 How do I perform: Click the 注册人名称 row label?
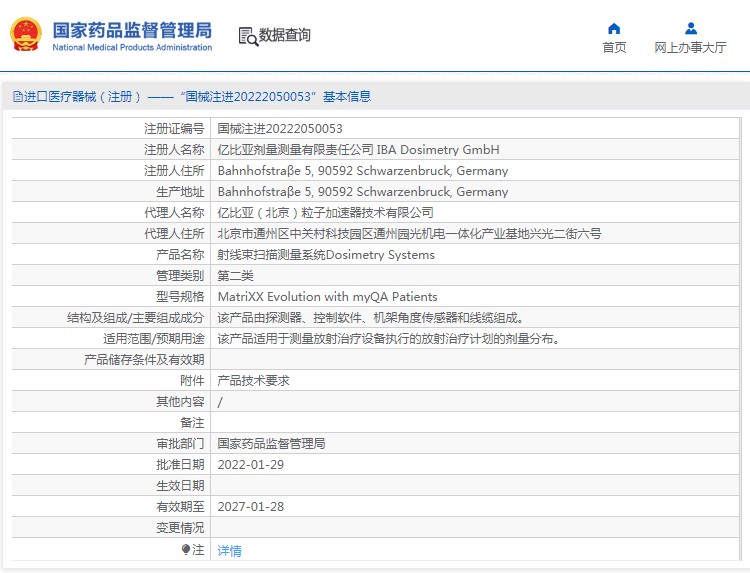[174, 150]
